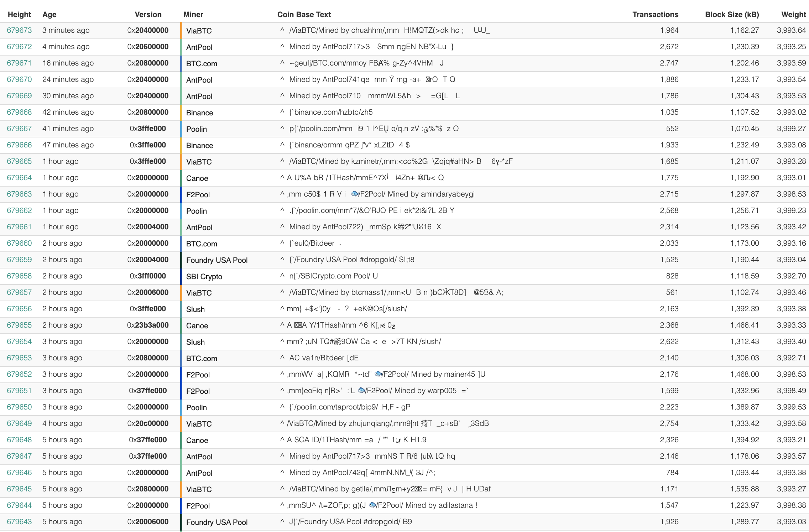The width and height of the screenshot is (809, 532).
Task: Click the Age column header
Action: pos(49,15)
